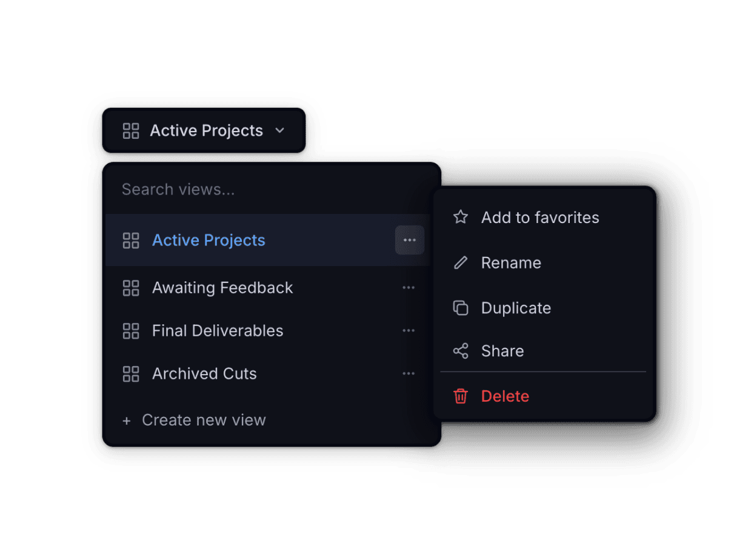Open the highlighted ellipsis menu on Active Projects
The image size is (748, 560).
point(409,240)
